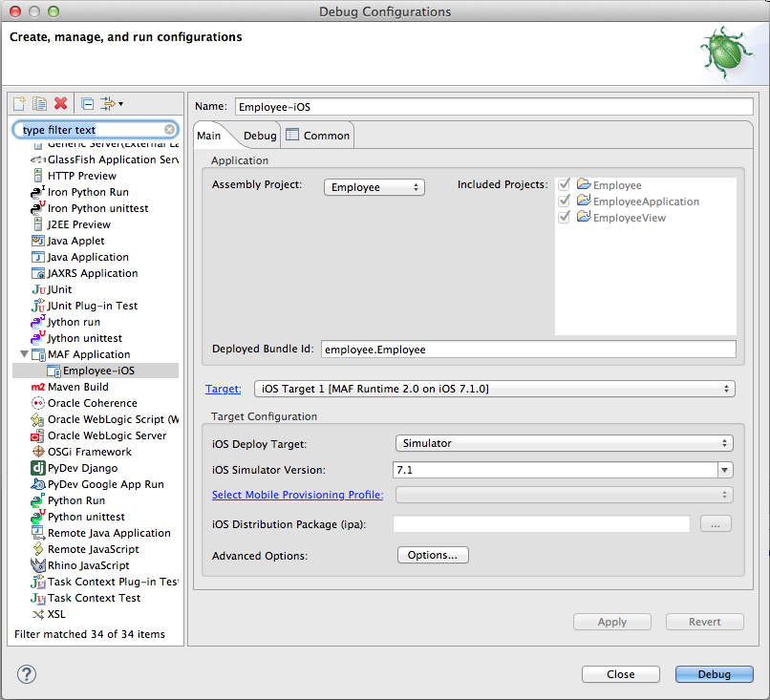This screenshot has height=700, width=770.
Task: Click the Java Applet icon
Action: 38,241
